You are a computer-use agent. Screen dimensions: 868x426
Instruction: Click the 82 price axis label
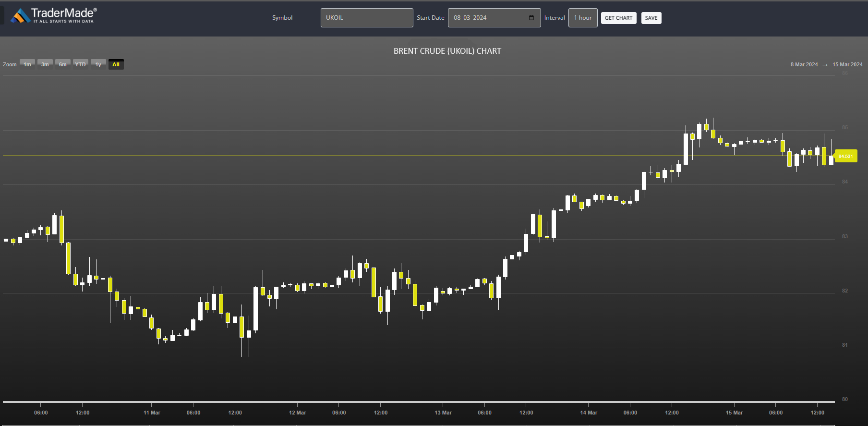click(x=845, y=291)
